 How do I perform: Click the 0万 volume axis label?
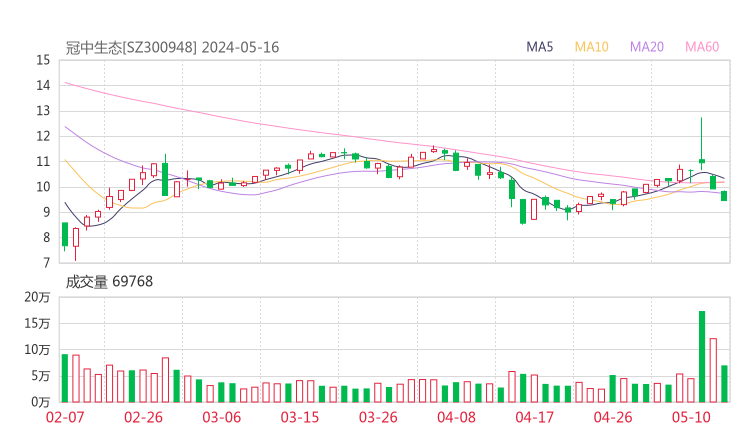point(41,402)
